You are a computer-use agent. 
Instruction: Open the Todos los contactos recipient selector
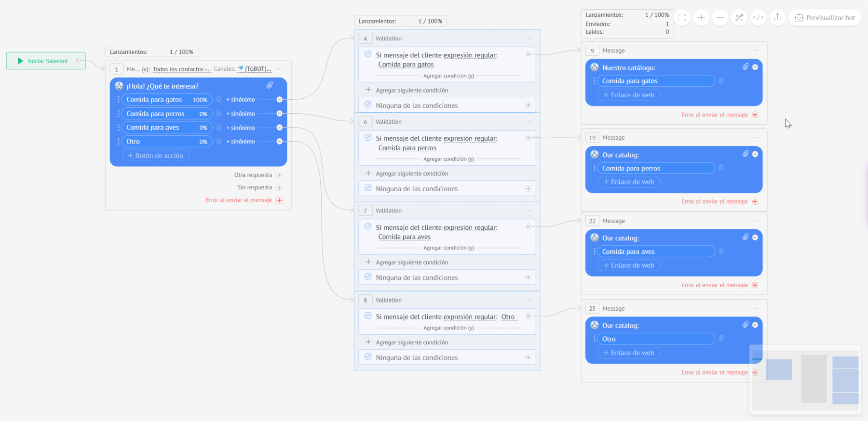(x=182, y=69)
